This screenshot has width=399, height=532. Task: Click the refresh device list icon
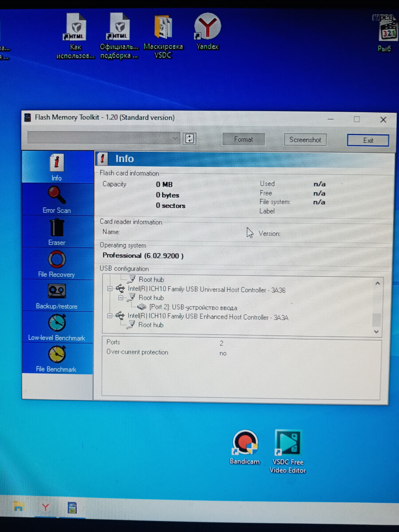[190, 138]
